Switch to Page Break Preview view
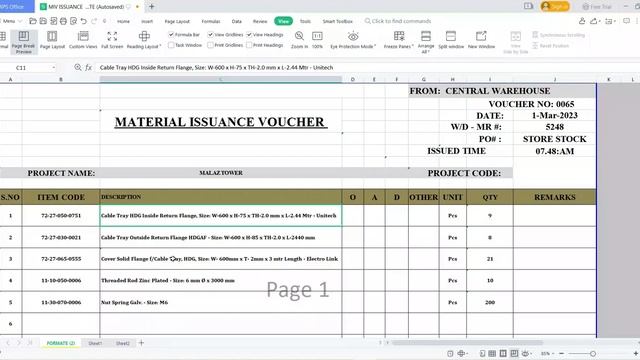Screen dimensions: 640x360 pyautogui.click(x=23, y=42)
